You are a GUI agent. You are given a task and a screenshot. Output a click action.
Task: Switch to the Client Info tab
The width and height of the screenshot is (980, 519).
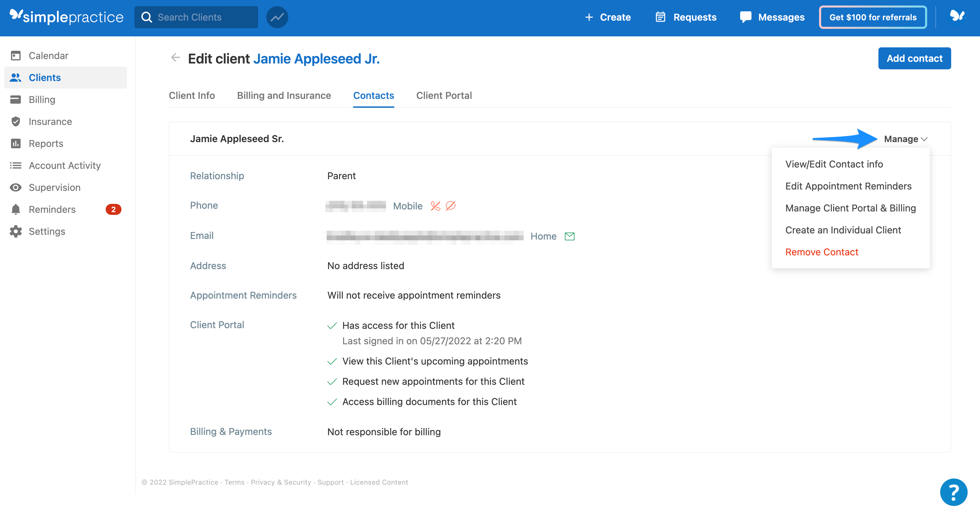[x=192, y=95]
